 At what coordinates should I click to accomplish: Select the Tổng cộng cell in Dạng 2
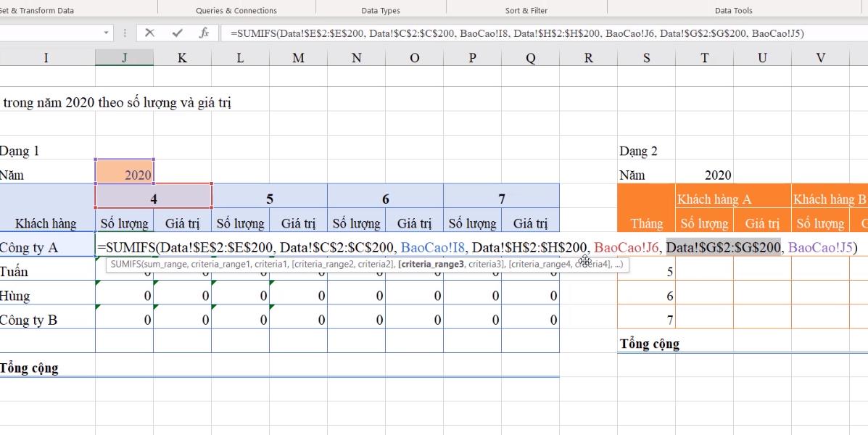click(x=646, y=344)
